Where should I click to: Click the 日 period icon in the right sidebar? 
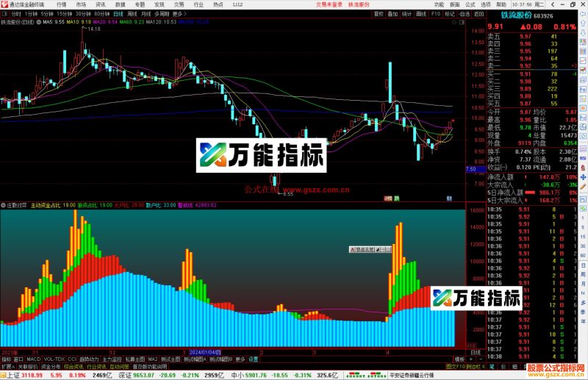point(583,265)
